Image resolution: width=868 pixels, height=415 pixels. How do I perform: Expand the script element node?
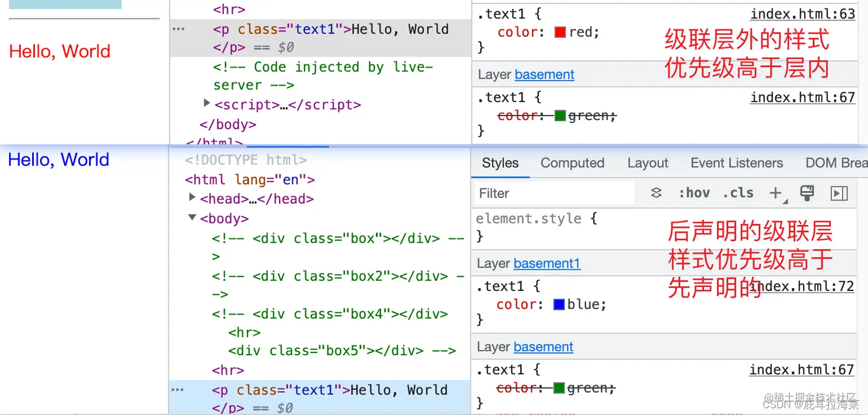click(207, 103)
